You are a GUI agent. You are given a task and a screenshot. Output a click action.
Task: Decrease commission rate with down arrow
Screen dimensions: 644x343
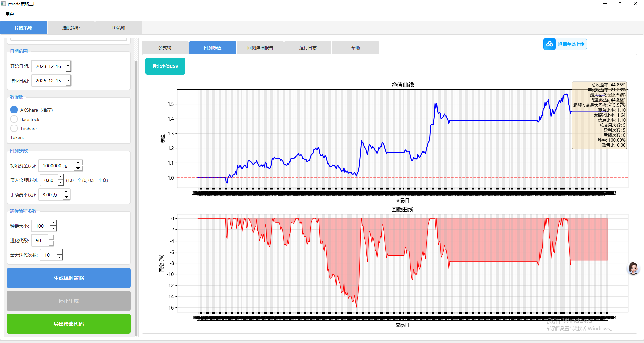(66, 197)
